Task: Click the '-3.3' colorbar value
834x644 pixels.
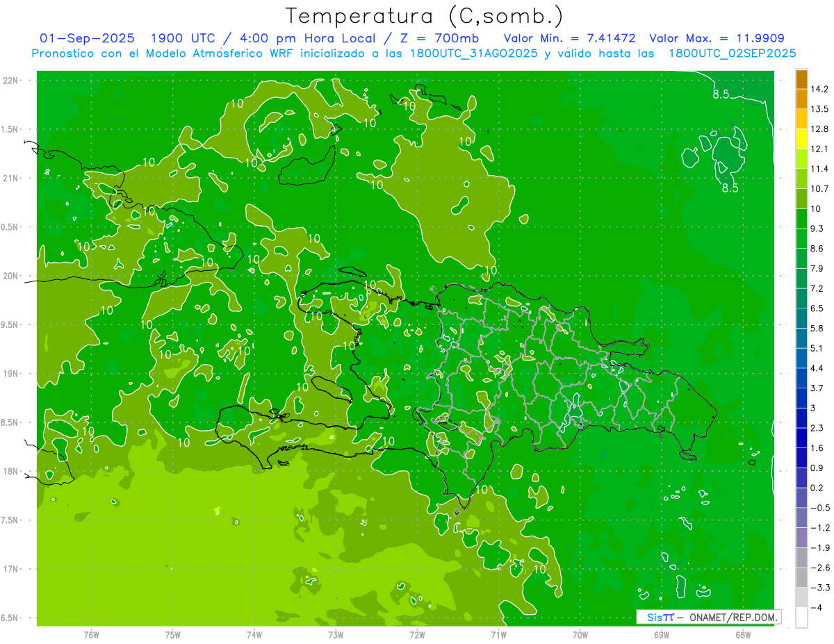Action: click(820, 588)
